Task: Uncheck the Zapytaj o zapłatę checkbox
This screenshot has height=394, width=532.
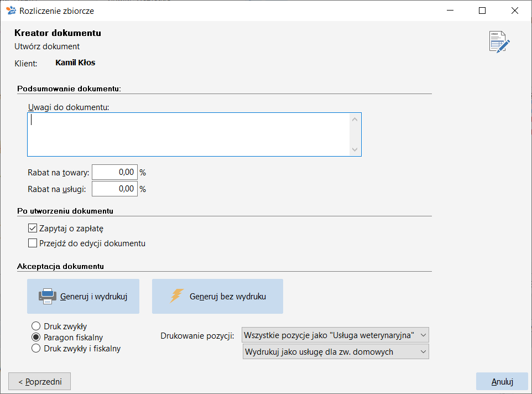Action: click(33, 228)
